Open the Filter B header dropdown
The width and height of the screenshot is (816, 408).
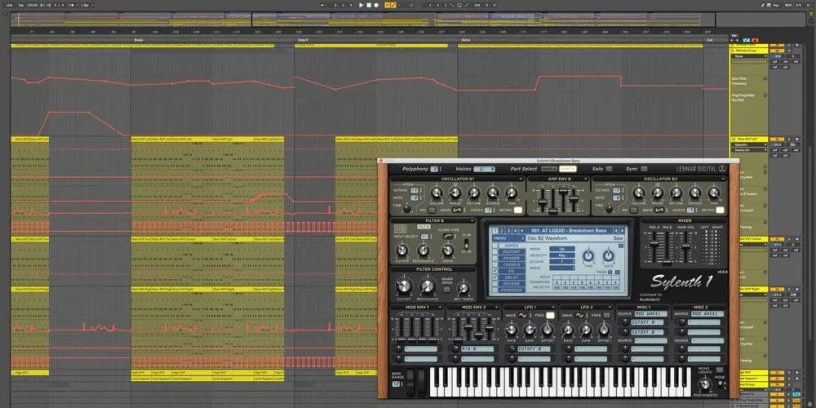[x=471, y=221]
